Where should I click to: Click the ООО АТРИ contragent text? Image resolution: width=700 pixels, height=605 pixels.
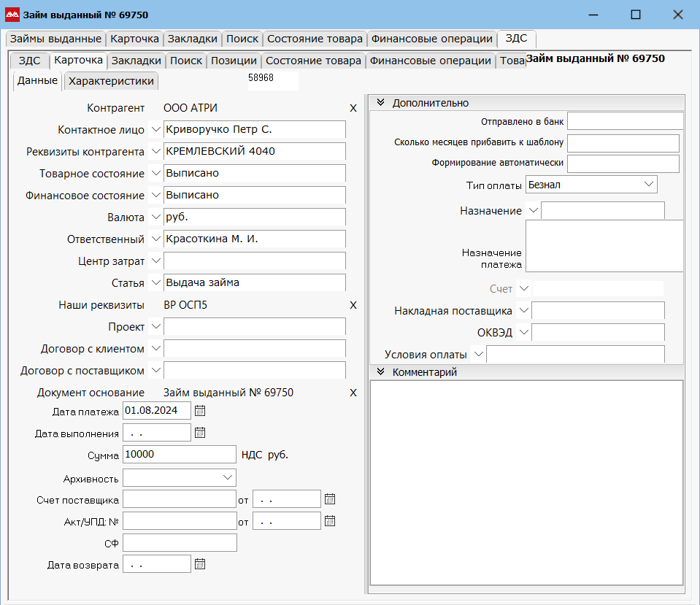tap(191, 108)
